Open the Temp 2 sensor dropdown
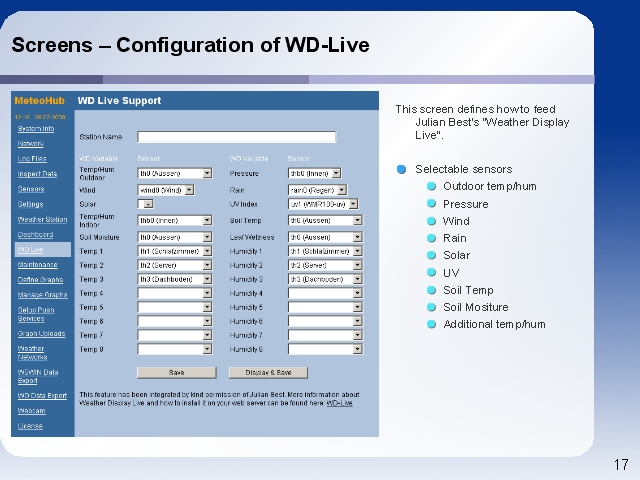This screenshot has height=480, width=640. [174, 265]
